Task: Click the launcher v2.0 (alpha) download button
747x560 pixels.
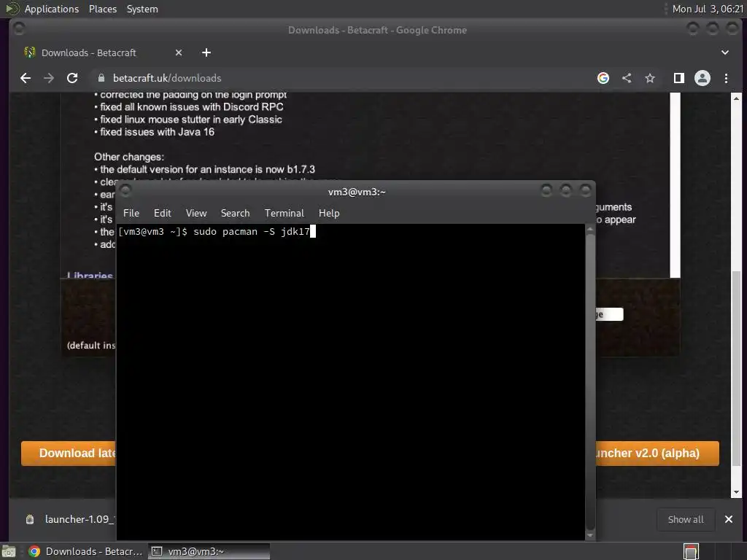Action: pos(657,454)
